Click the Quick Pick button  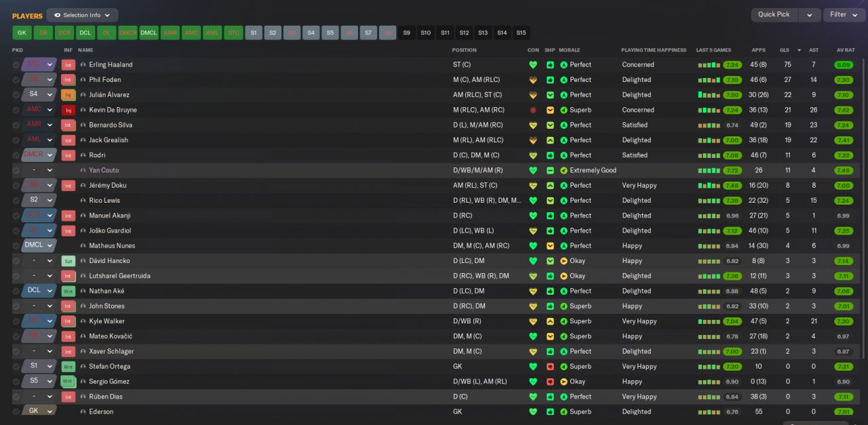point(774,15)
